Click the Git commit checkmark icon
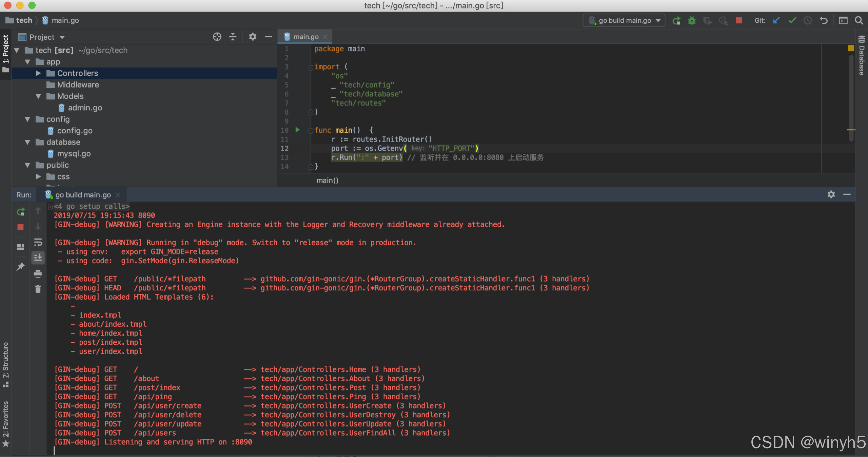Screen dimensions: 868x457 click(x=792, y=21)
